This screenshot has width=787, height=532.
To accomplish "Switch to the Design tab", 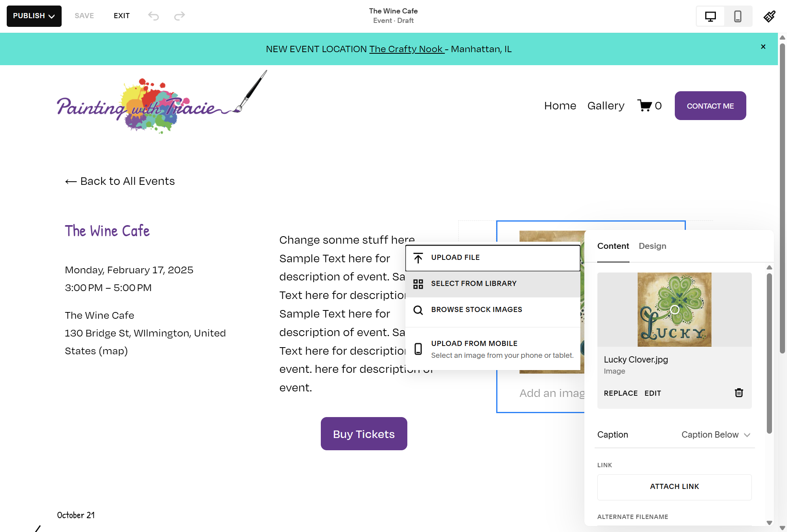I will (x=652, y=246).
